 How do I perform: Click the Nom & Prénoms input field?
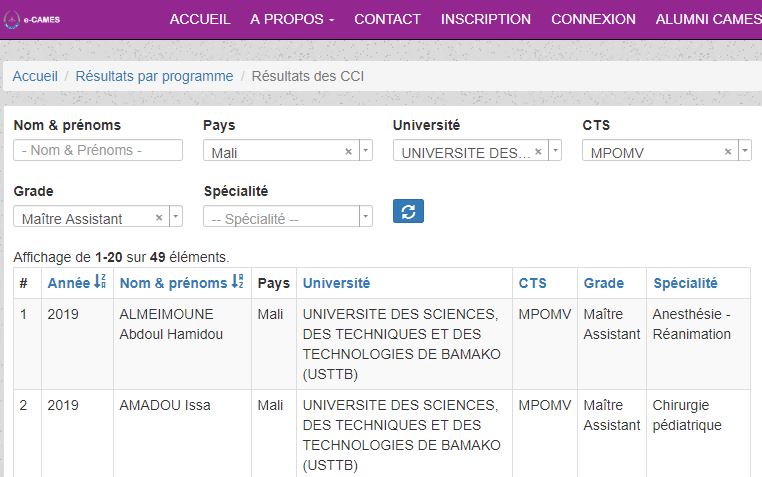(98, 150)
